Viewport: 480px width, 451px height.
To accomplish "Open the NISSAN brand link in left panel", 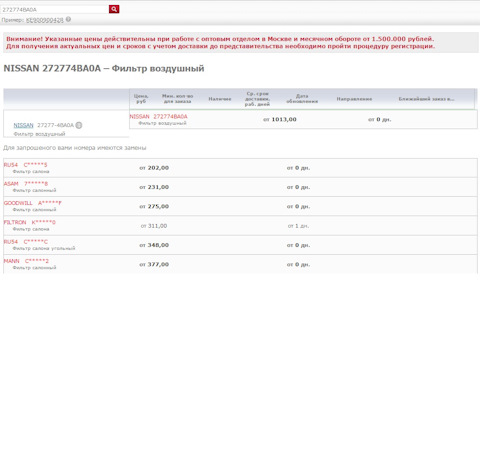I will click(x=23, y=125).
